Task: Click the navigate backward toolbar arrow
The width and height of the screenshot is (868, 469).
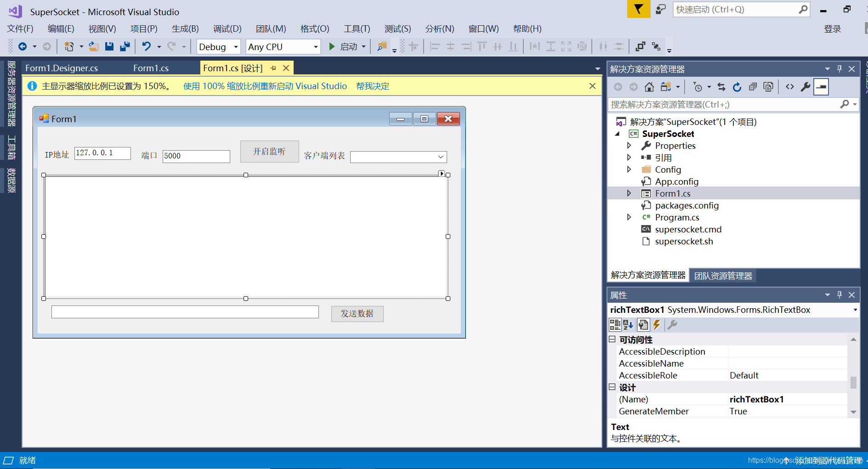Action: (23, 46)
